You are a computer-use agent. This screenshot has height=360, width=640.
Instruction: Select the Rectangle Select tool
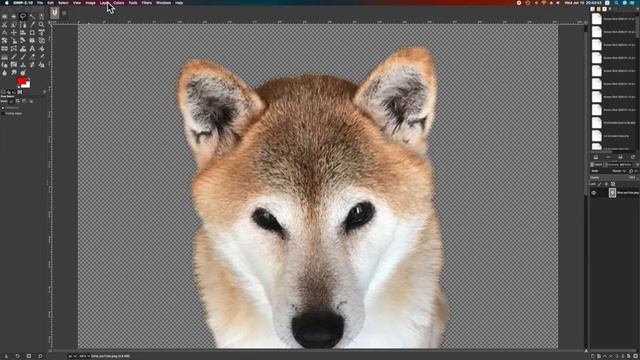pos(4,16)
